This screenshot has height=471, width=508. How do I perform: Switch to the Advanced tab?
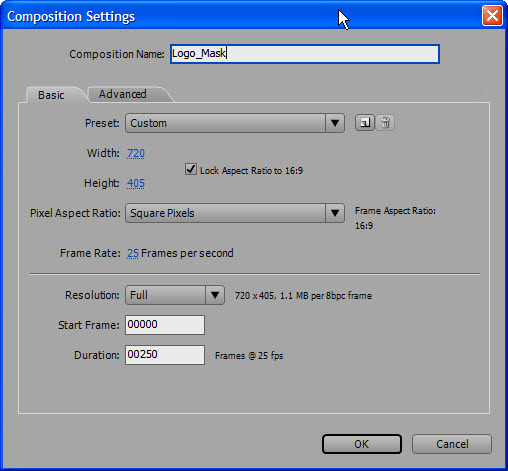coord(122,94)
